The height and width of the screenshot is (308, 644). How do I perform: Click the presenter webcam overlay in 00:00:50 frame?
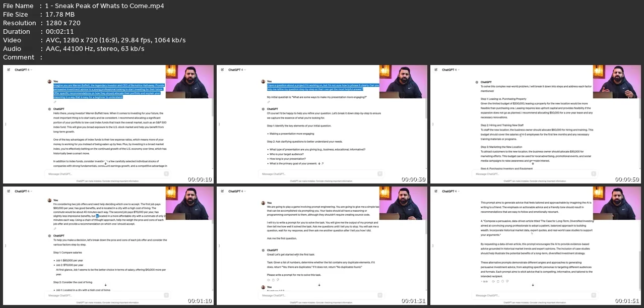point(616,82)
